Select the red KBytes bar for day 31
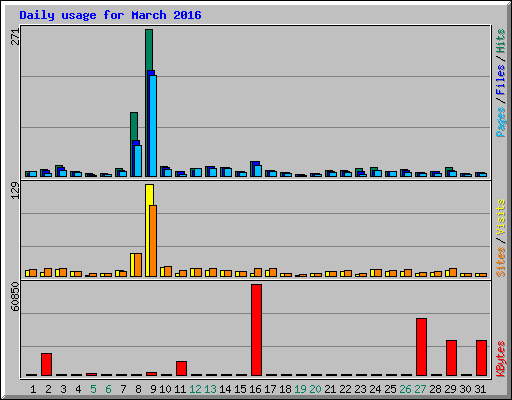Screen dimensions: 512x400 point(481,358)
